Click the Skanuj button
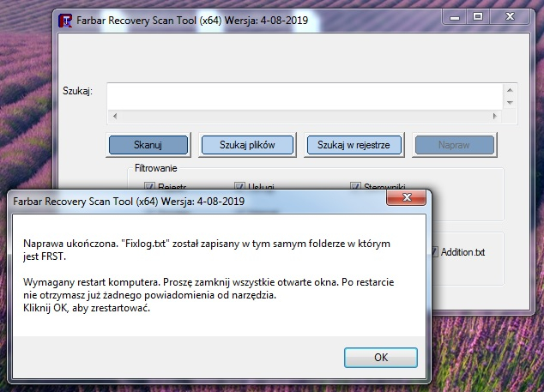The image size is (544, 392). 148,145
